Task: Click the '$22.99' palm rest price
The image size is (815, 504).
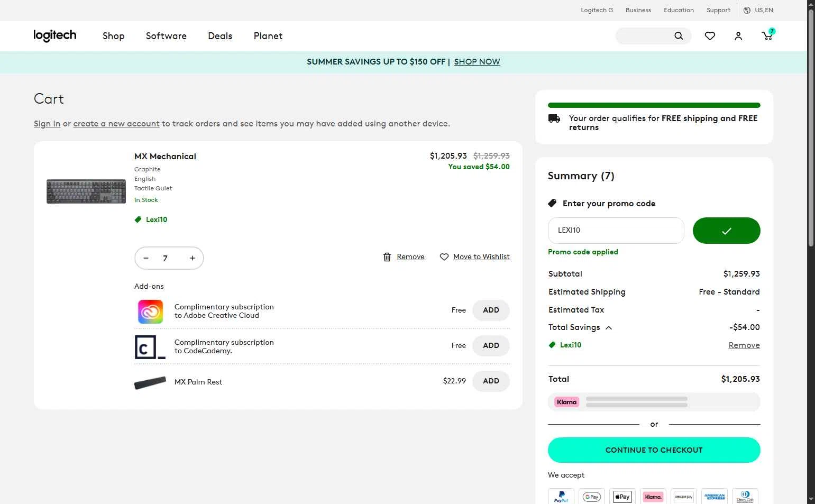Action: pyautogui.click(x=454, y=381)
